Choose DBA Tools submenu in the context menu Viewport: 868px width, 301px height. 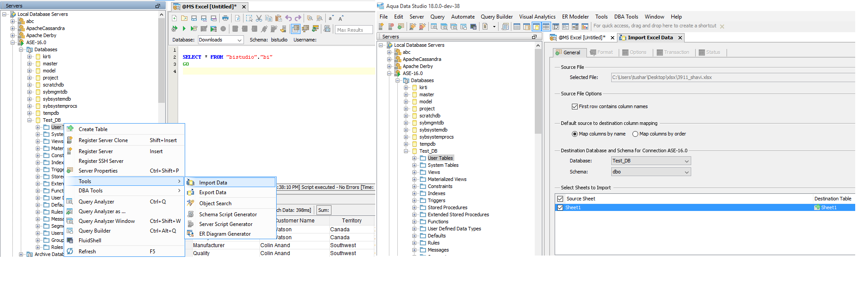click(124, 191)
